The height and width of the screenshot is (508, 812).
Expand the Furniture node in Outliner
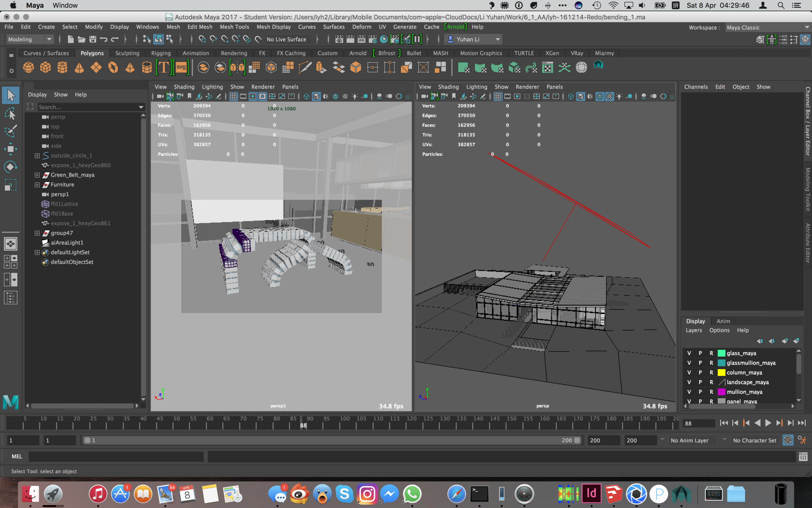pyautogui.click(x=37, y=185)
